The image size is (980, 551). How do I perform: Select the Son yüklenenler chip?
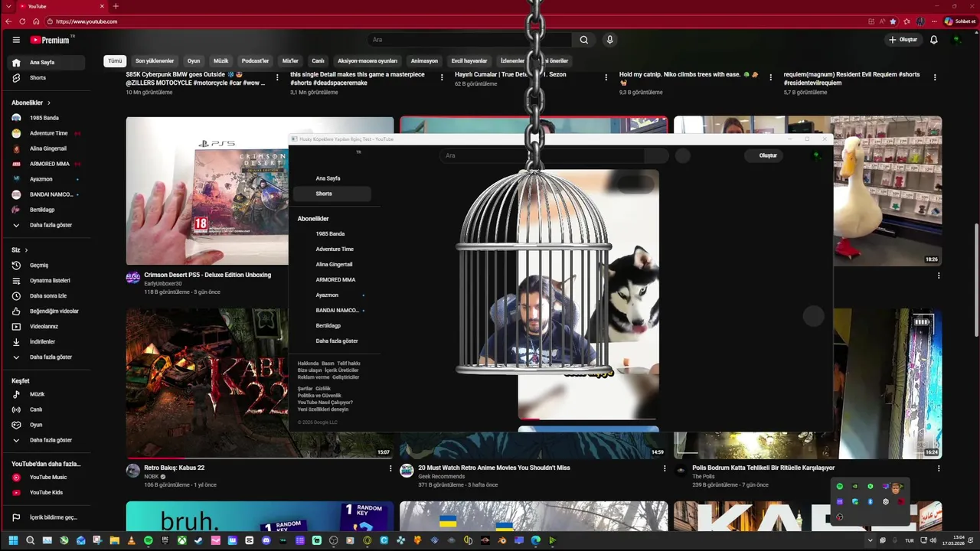point(155,61)
